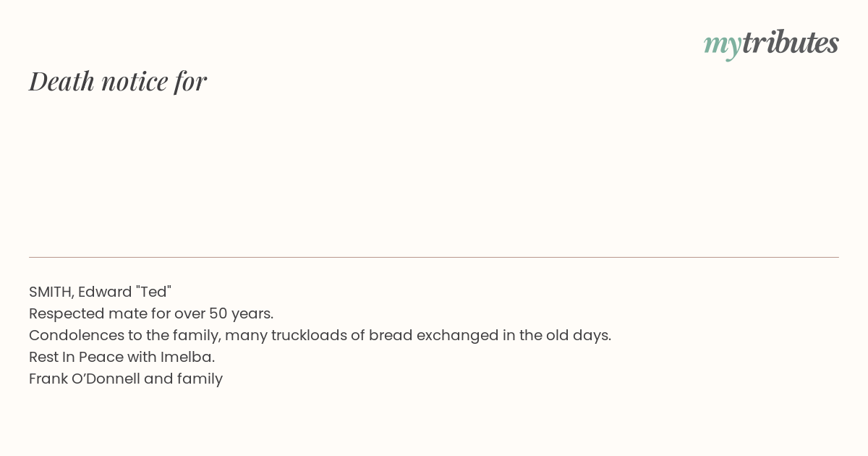
Task: Click the green "my" part of logo
Action: [722, 44]
